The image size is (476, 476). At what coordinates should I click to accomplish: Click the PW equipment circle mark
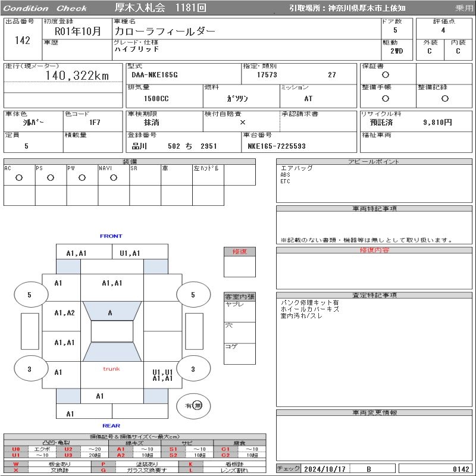[x=82, y=178]
